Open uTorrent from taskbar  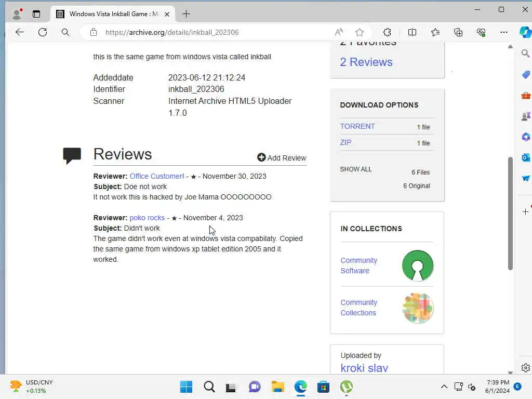[x=347, y=387]
